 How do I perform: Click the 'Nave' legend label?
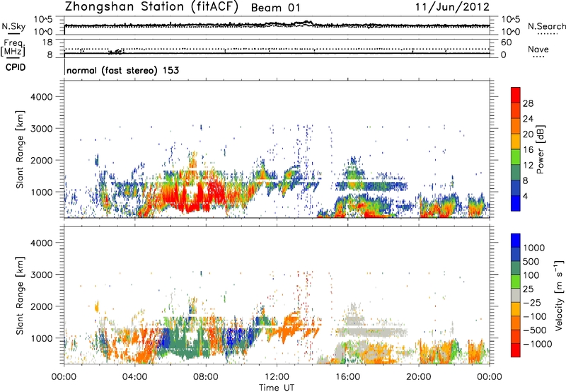(x=538, y=49)
